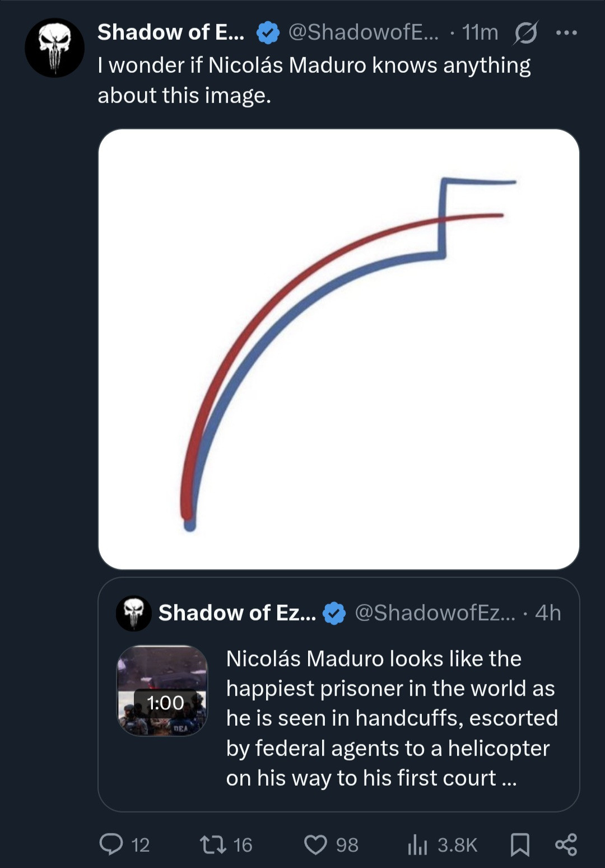Click the quoted post's verified badge

[x=334, y=613]
